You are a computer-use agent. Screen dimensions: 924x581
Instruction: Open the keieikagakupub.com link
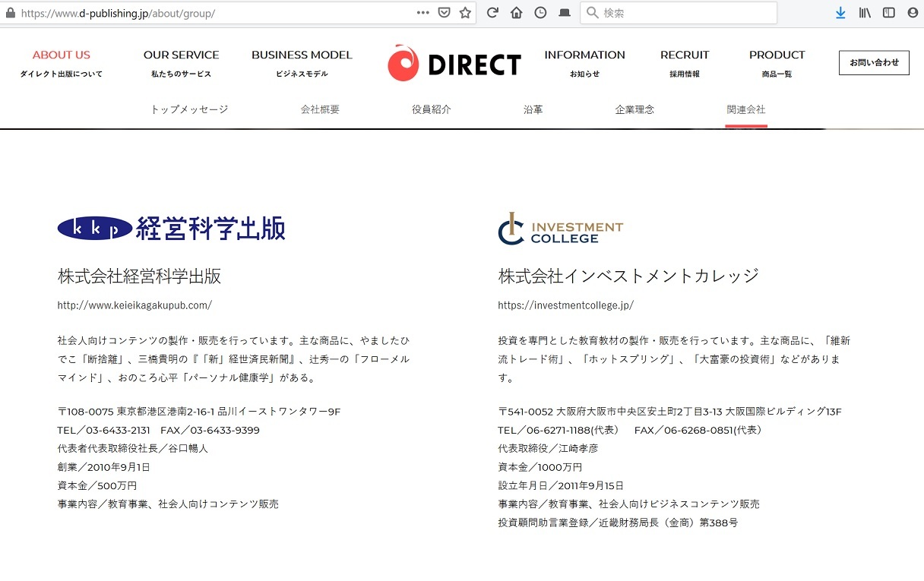134,305
